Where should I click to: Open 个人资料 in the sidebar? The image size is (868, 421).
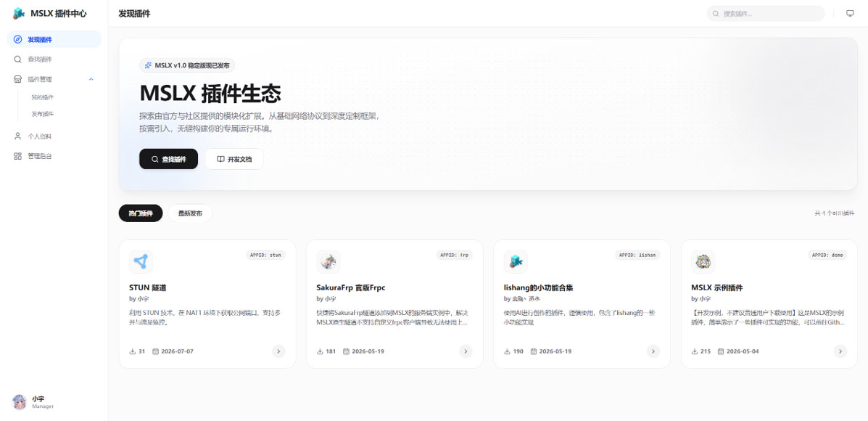tap(54, 136)
